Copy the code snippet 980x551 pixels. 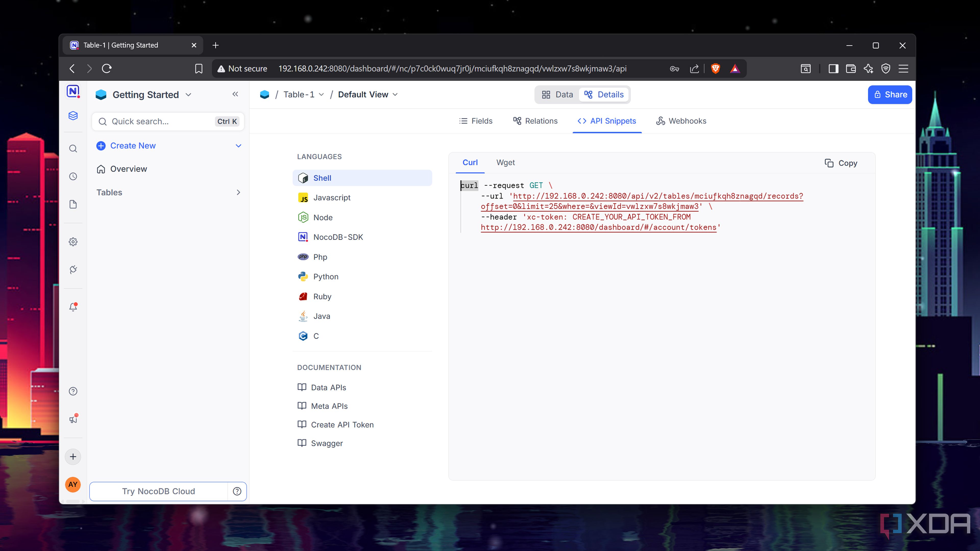(841, 163)
